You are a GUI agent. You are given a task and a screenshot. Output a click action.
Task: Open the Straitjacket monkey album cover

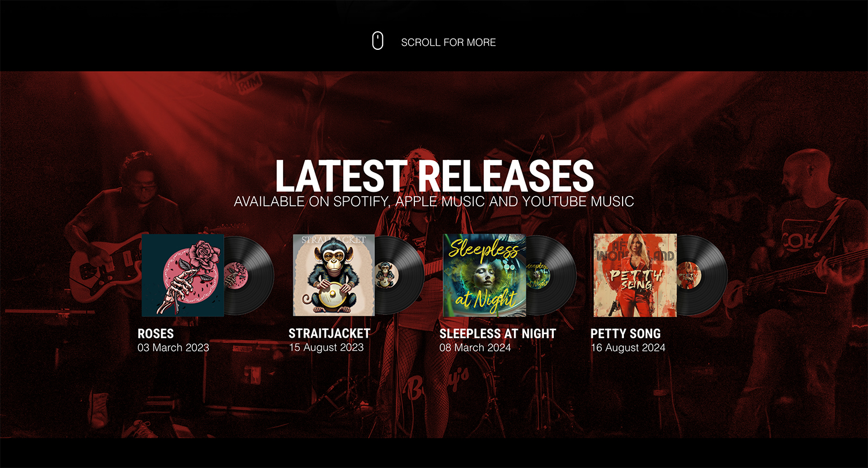(x=334, y=275)
